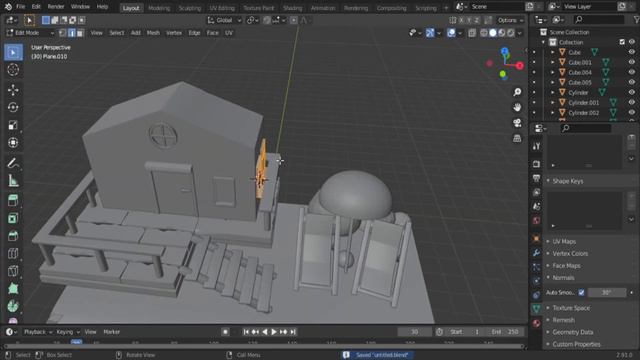The width and height of the screenshot is (640, 360).
Task: Hide the Cylinder object's visibility
Action: coord(631,93)
